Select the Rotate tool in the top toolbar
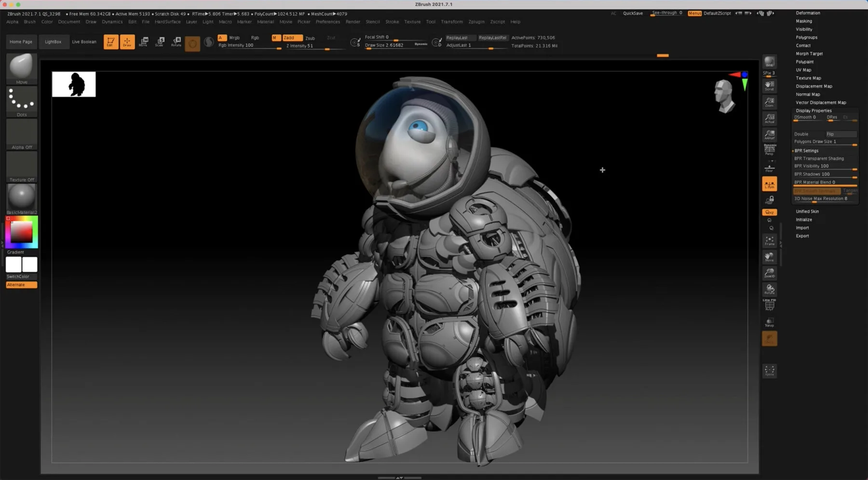 (x=176, y=42)
